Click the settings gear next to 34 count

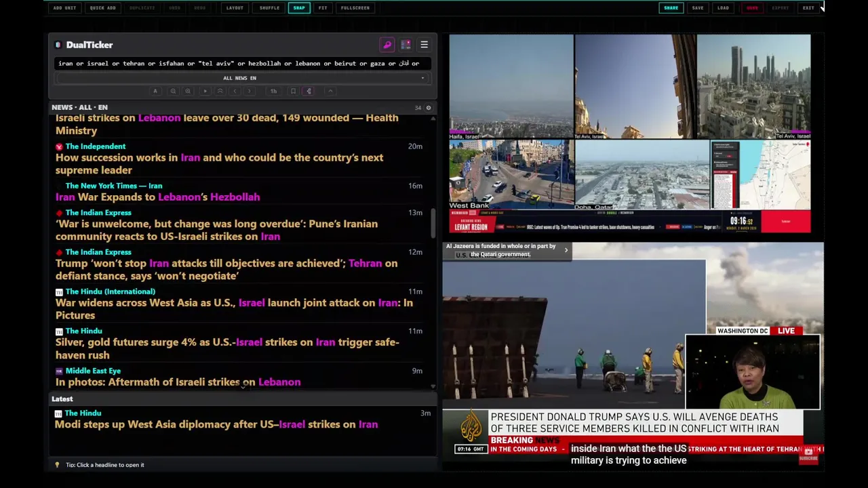[428, 108]
